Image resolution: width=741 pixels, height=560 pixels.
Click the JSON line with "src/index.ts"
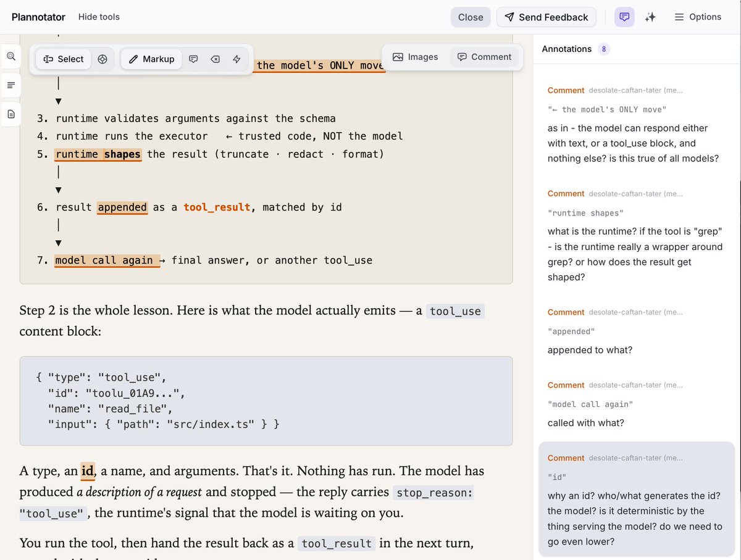tap(164, 424)
